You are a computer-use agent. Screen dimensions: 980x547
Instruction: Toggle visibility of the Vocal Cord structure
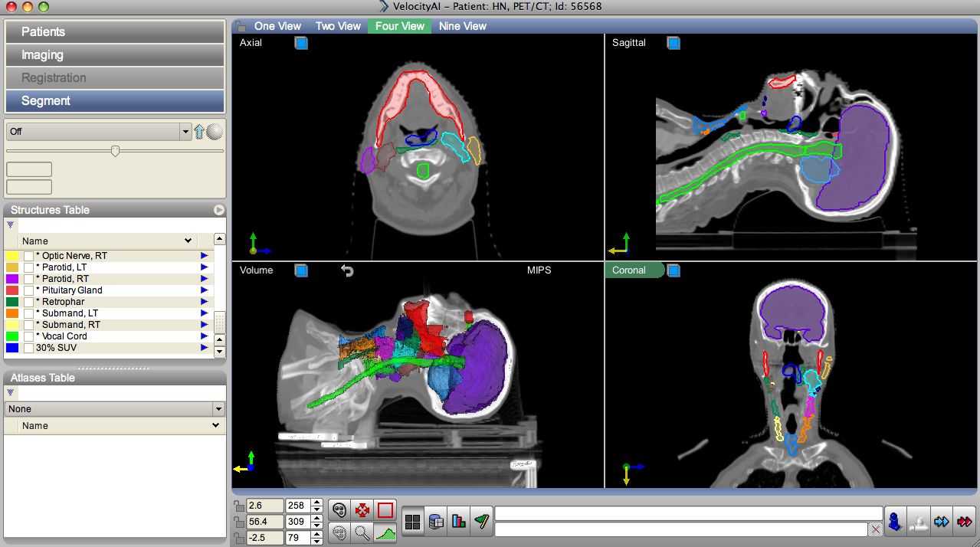pos(28,336)
